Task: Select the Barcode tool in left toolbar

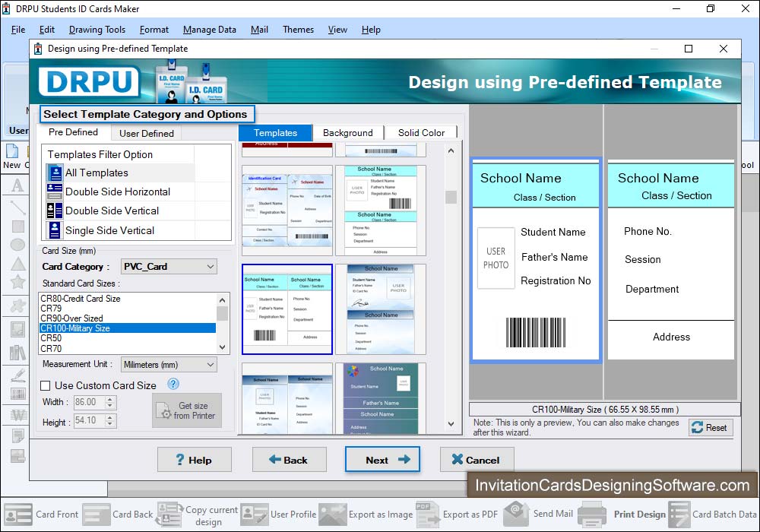Action: pyautogui.click(x=17, y=394)
